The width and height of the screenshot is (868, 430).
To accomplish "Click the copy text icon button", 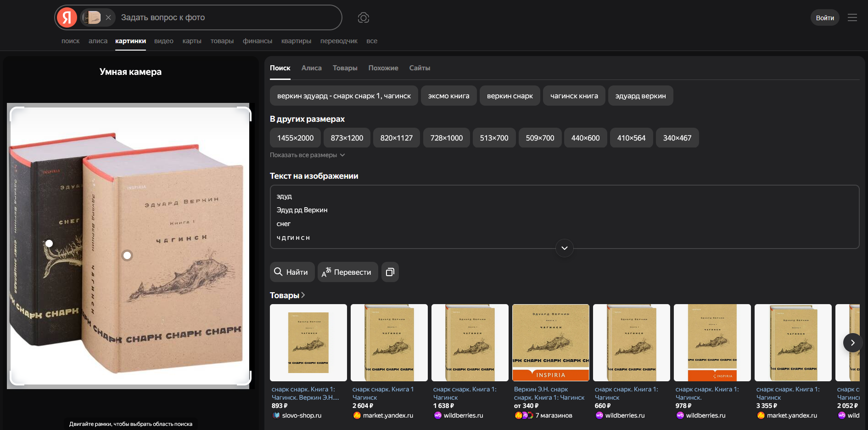I will [390, 272].
